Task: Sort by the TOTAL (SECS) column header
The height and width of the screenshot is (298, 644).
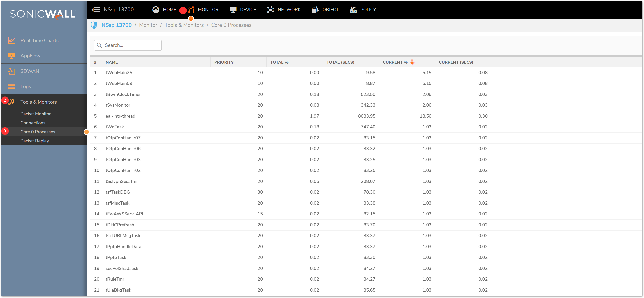Action: tap(340, 62)
